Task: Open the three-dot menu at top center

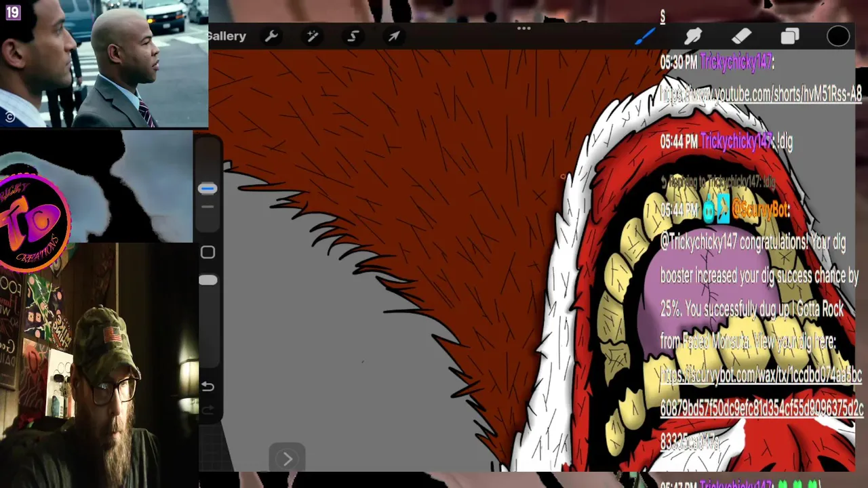Action: tap(524, 28)
